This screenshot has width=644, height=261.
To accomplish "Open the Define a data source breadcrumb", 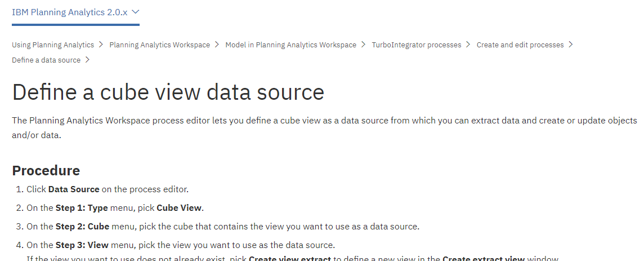I will [46, 60].
